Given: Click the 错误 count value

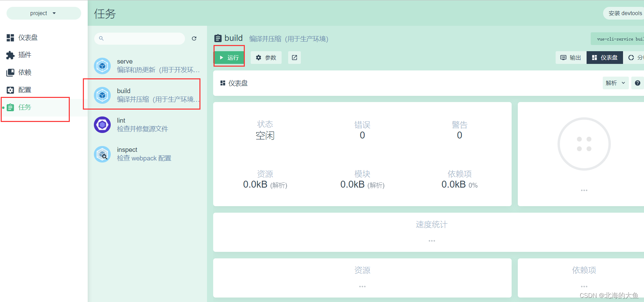Looking at the screenshot, I should (362, 135).
